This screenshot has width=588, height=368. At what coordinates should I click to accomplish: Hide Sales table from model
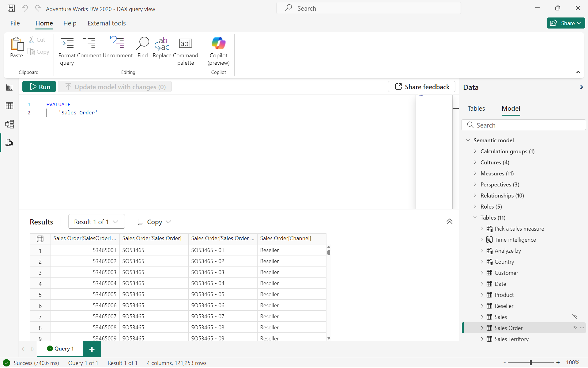pos(575,317)
